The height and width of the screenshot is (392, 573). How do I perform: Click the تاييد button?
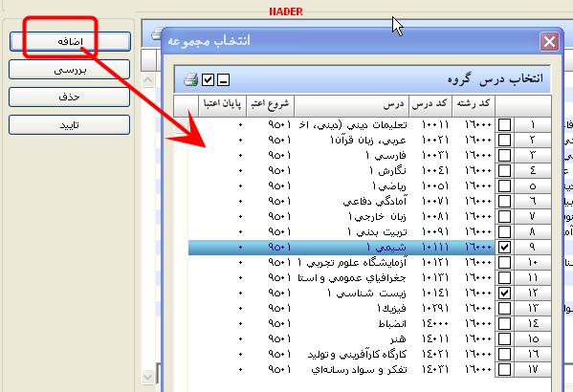70,125
